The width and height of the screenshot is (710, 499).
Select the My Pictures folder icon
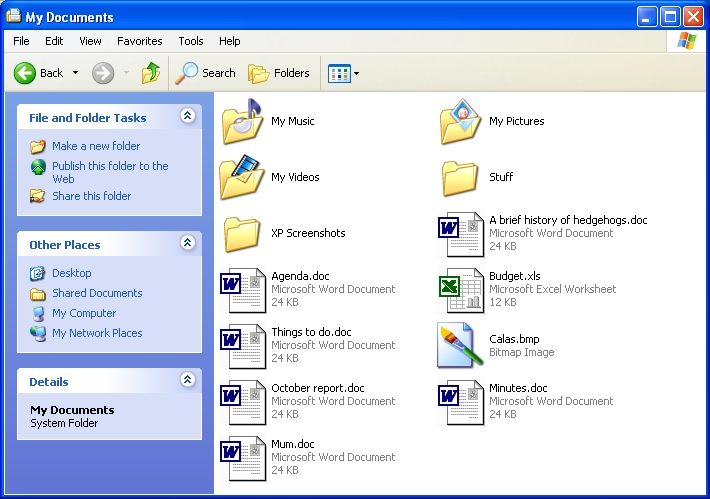pyautogui.click(x=460, y=121)
